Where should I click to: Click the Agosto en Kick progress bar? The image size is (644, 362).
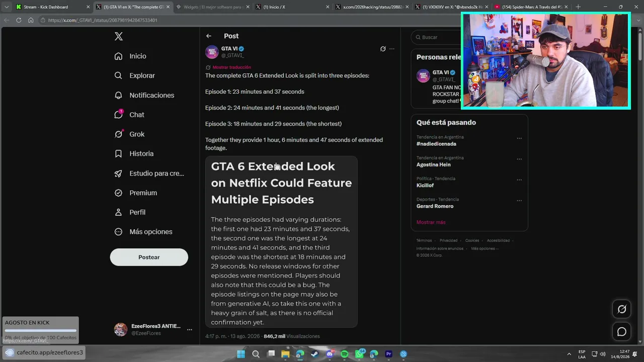41,330
